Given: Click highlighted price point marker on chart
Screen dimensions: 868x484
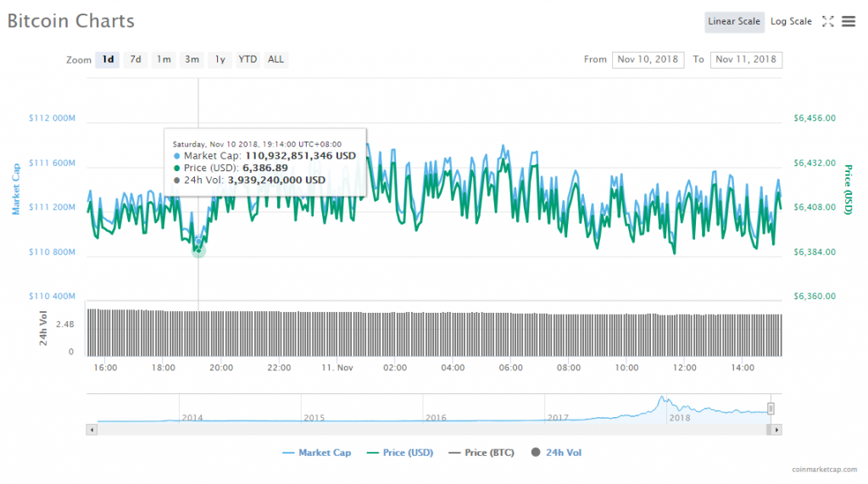Looking at the screenshot, I should (x=198, y=251).
